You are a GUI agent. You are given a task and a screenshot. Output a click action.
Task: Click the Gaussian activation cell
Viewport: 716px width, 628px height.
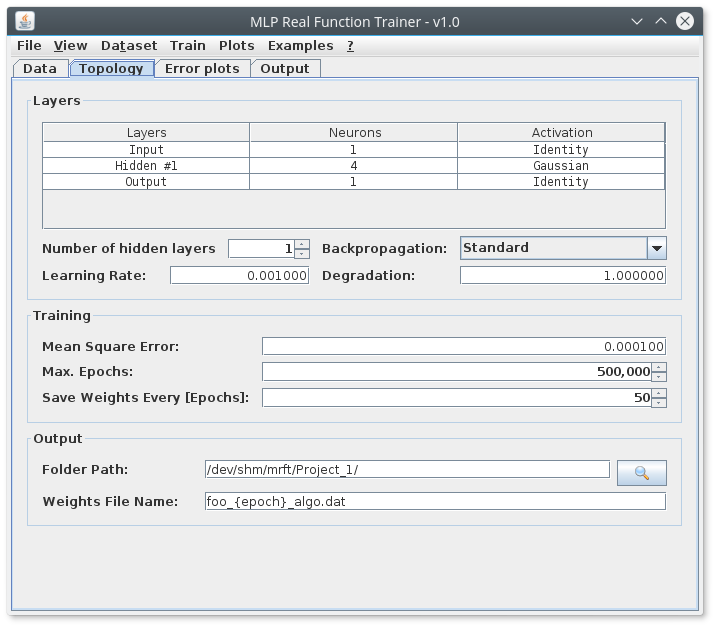561,166
